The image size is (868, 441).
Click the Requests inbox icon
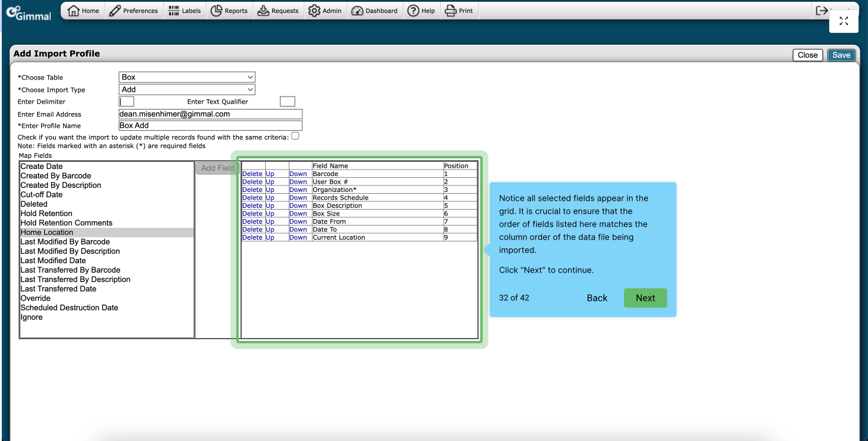tap(263, 11)
